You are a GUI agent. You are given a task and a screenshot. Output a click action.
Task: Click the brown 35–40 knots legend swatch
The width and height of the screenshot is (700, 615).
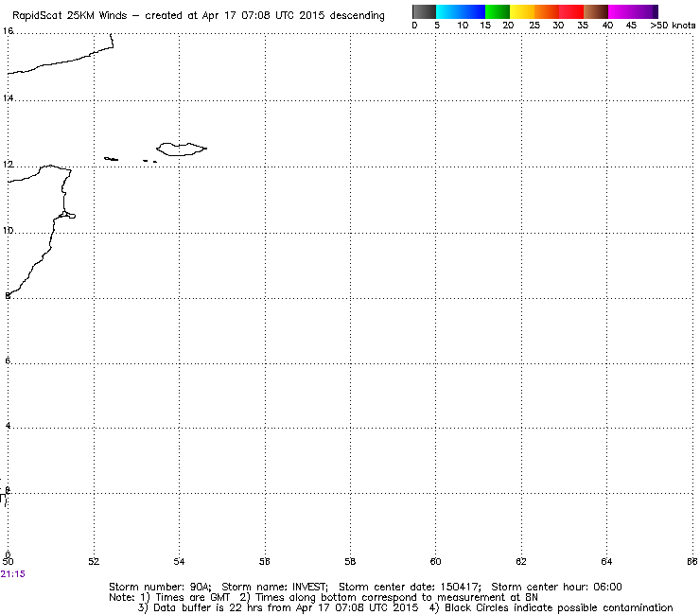coord(596,11)
